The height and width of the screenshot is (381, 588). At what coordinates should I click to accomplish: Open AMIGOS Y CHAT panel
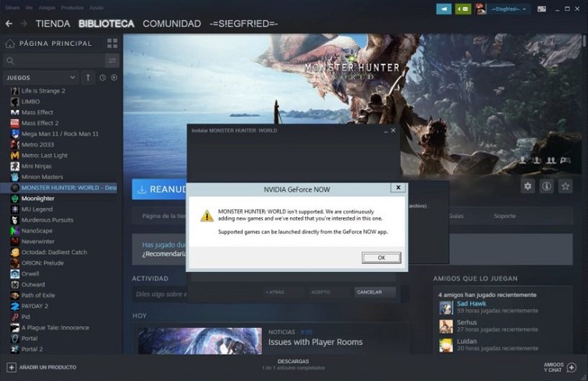click(560, 367)
